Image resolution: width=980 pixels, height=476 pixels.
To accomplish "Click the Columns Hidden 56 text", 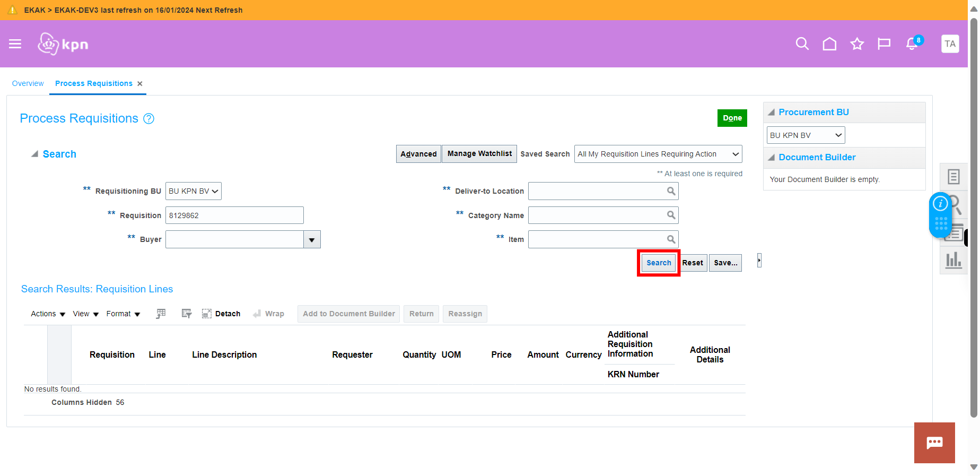I will point(88,402).
